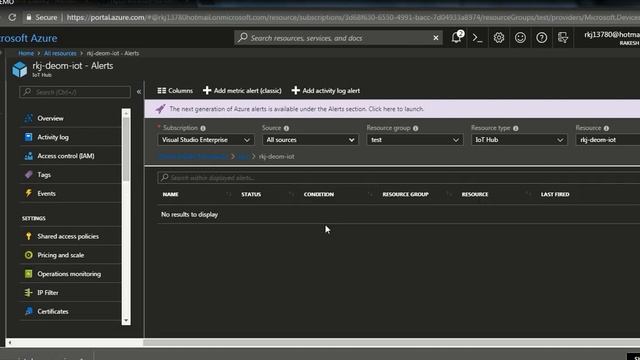The image size is (640, 360).
Task: Focus Search resources, services, and docs box
Action: click(x=339, y=38)
